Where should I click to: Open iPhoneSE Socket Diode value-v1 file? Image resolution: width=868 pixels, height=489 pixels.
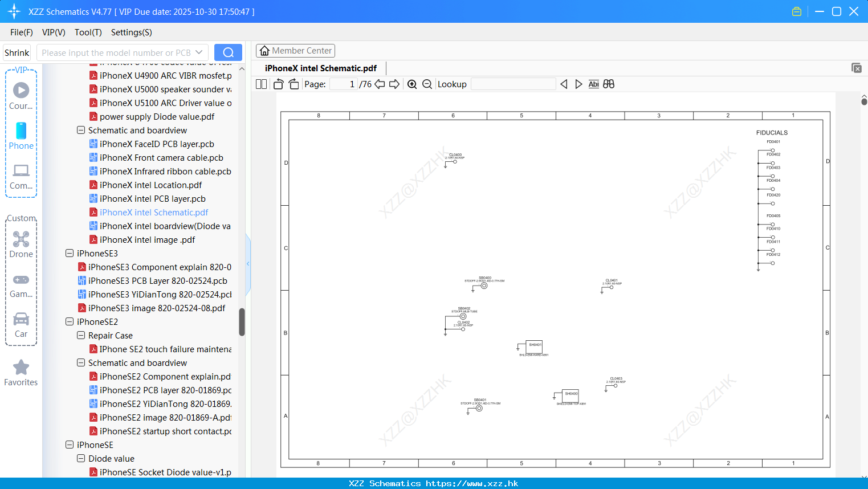pyautogui.click(x=165, y=472)
